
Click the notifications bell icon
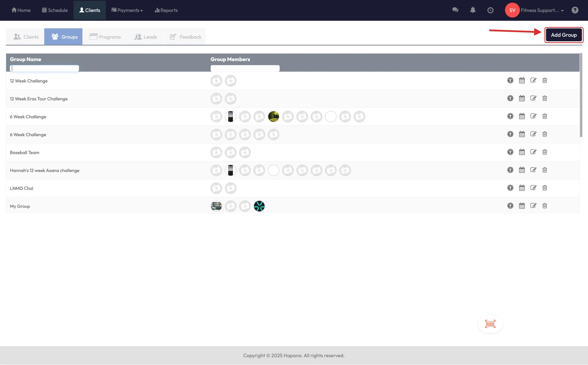pos(473,10)
